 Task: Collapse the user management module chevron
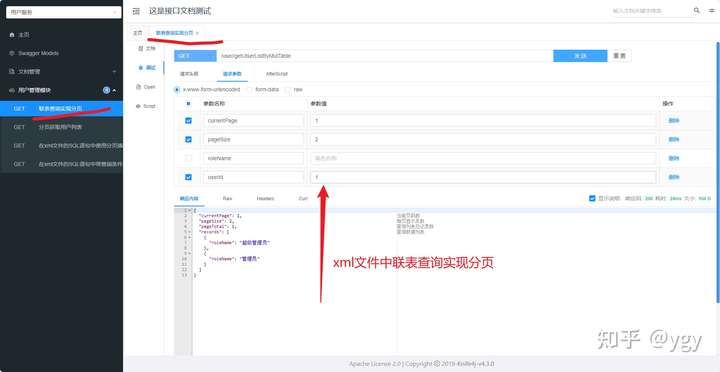click(114, 90)
